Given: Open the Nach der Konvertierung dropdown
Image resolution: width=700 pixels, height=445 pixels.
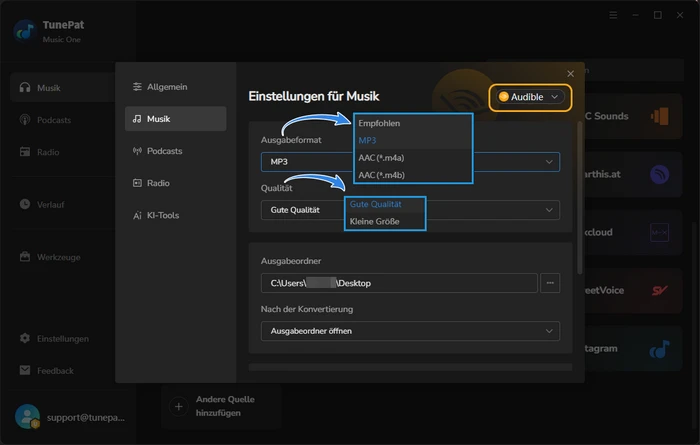Looking at the screenshot, I should [x=410, y=331].
